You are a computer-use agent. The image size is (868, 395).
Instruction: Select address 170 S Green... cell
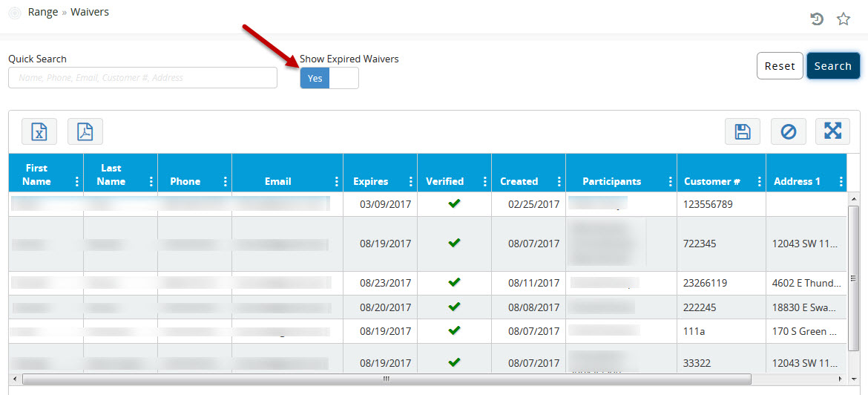pos(806,331)
